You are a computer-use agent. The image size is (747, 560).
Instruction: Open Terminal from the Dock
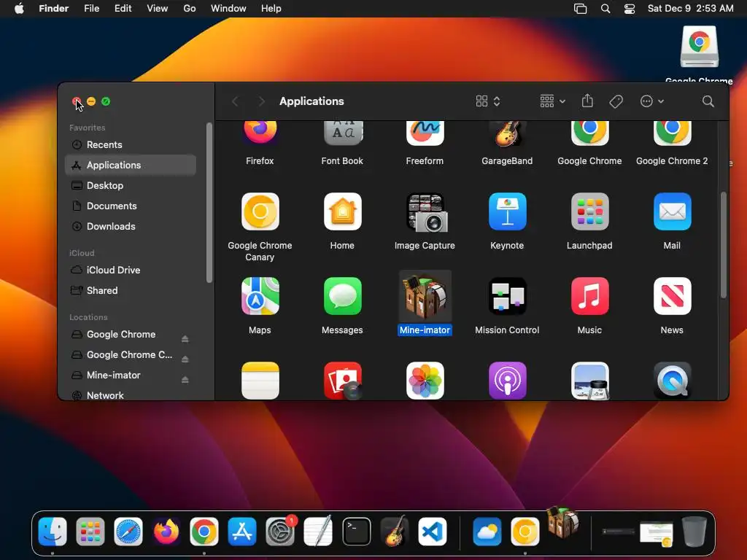356,532
